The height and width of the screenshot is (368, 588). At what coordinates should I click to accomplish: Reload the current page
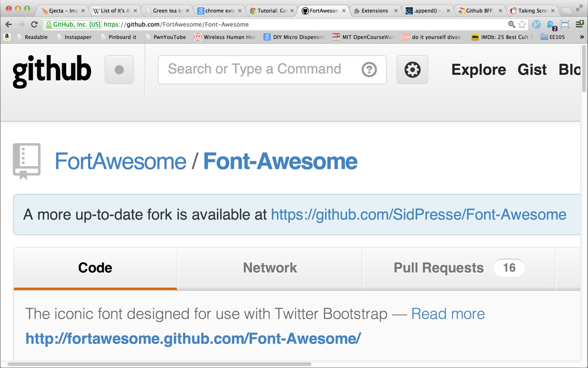[x=34, y=24]
